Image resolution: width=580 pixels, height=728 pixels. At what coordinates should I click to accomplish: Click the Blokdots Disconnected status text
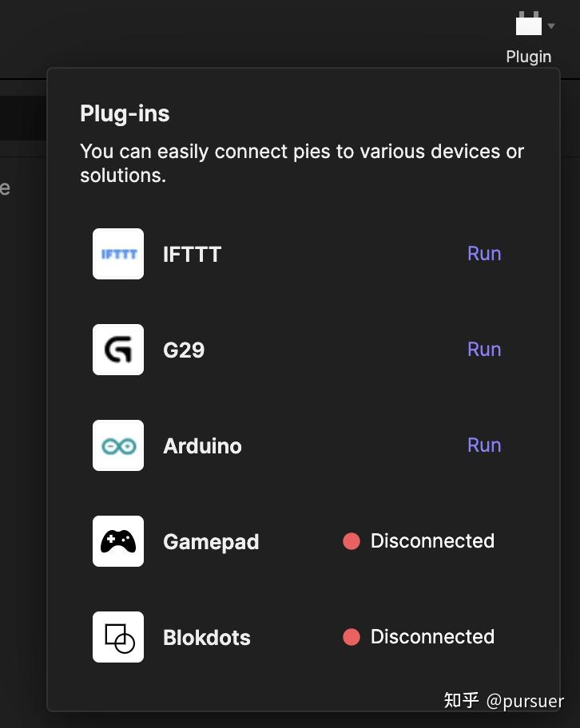432,636
